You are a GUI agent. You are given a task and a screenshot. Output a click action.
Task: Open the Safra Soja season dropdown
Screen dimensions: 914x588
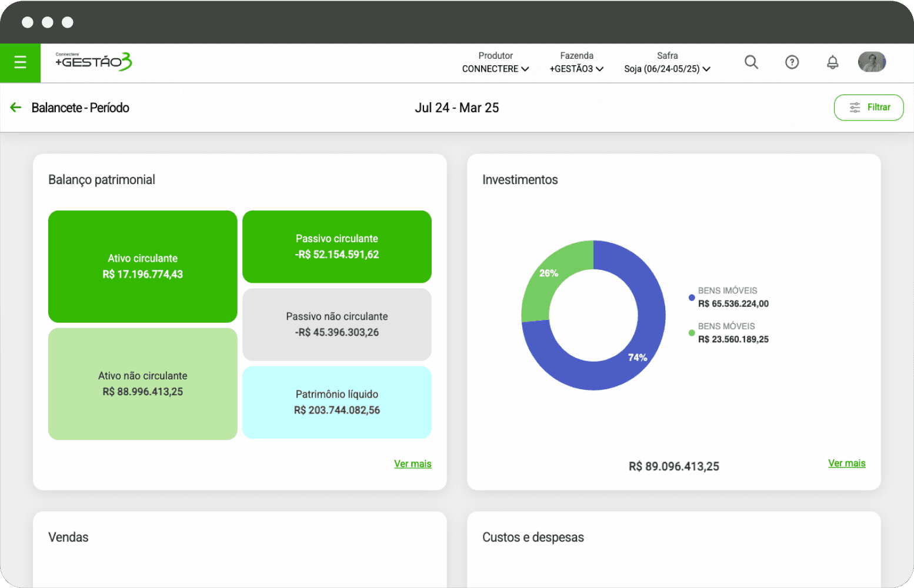coord(667,69)
